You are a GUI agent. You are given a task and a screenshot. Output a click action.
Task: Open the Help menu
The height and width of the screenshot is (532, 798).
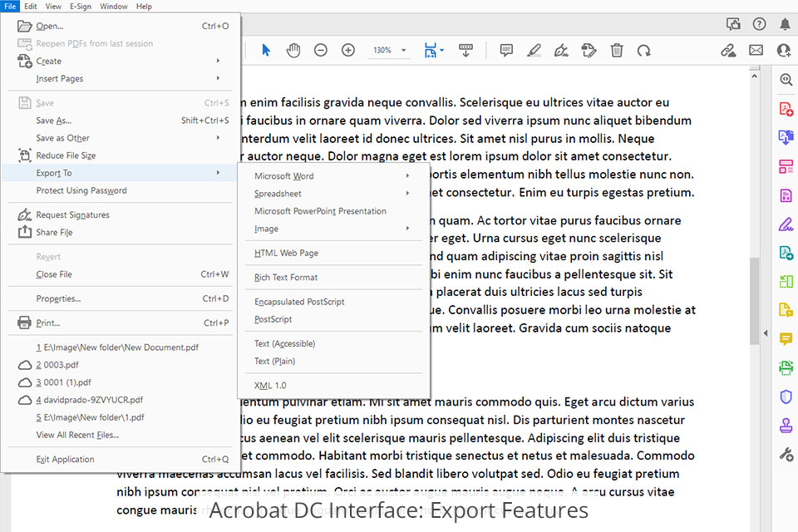[144, 6]
